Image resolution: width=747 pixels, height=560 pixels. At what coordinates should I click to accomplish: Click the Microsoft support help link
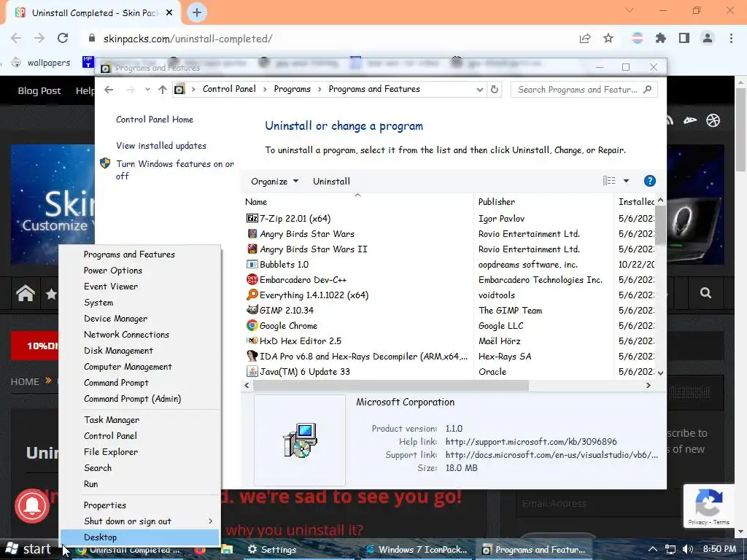click(x=531, y=441)
